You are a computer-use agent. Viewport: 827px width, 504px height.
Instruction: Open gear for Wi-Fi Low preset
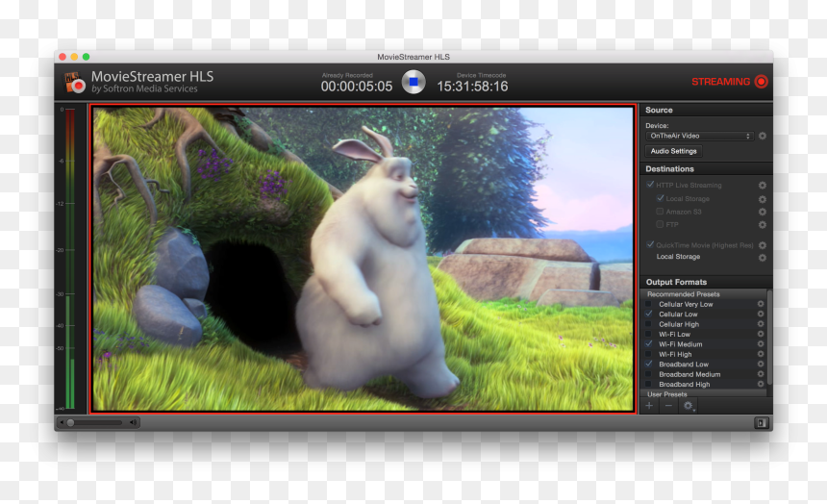click(x=761, y=334)
